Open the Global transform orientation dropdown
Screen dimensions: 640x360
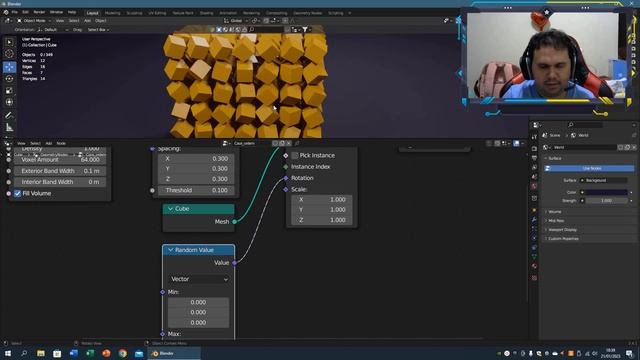[x=236, y=20]
